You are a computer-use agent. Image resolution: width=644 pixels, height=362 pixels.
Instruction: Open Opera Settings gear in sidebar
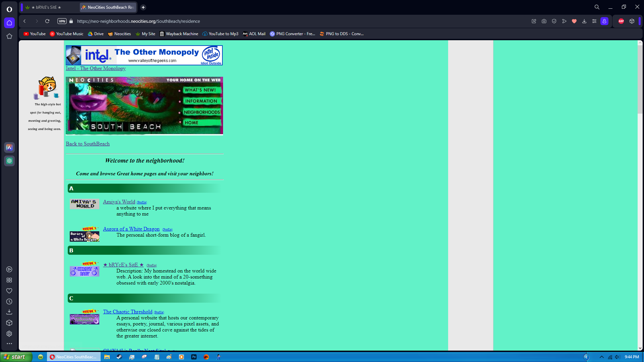click(9, 334)
